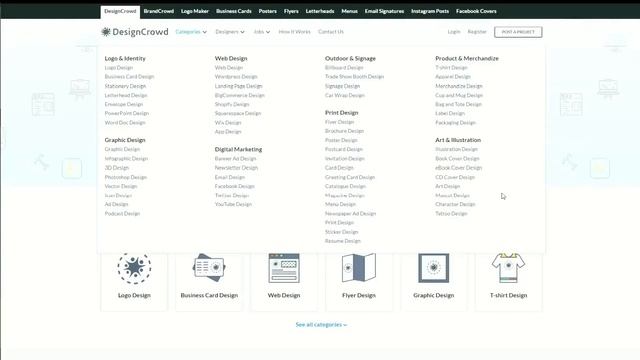Select App Design link
The width and height of the screenshot is (640, 360).
pos(228,132)
